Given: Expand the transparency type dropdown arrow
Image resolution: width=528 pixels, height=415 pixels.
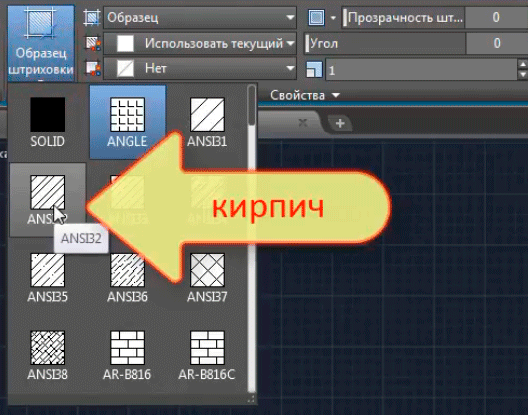Looking at the screenshot, I should (x=333, y=18).
